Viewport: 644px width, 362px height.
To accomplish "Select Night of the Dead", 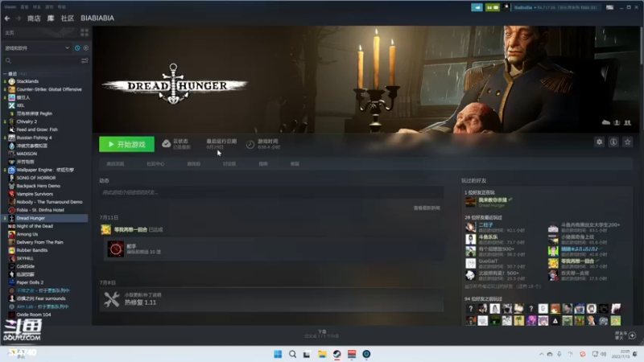I will [x=35, y=226].
